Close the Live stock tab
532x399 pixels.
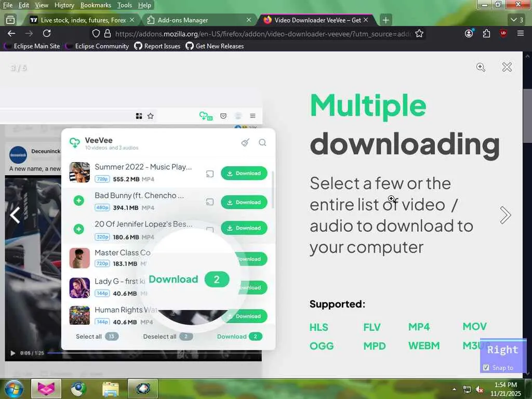[132, 20]
